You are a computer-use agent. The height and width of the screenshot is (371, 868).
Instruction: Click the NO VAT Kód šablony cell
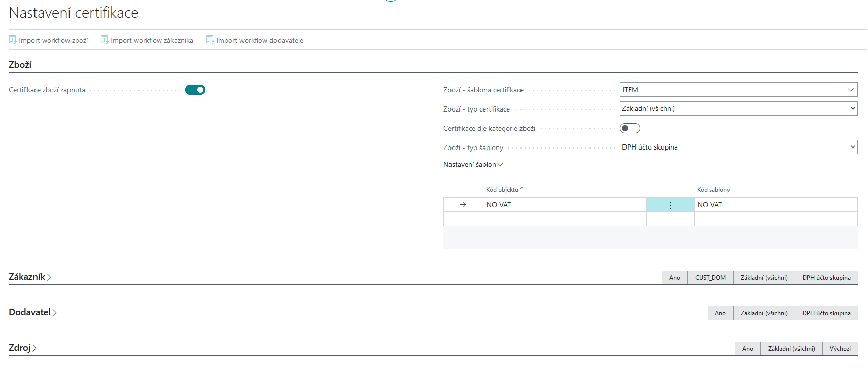[775, 205]
